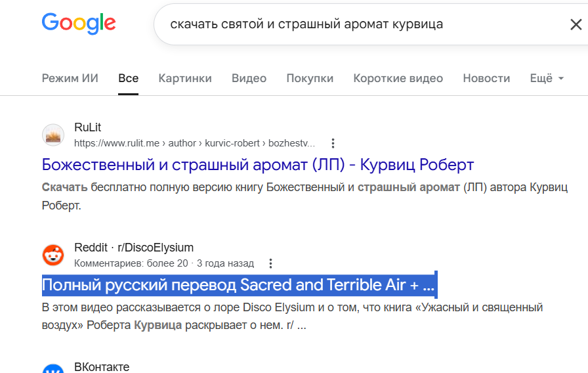Image resolution: width=588 pixels, height=373 pixels.
Task: Click Reddit · r/DiscoElysium source name
Action: click(134, 248)
